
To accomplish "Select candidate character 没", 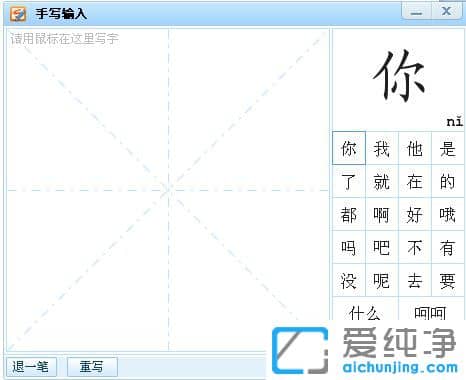I will 349,280.
